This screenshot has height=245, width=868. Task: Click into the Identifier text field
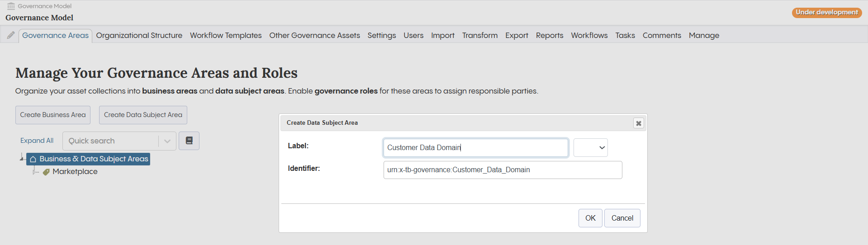click(502, 170)
